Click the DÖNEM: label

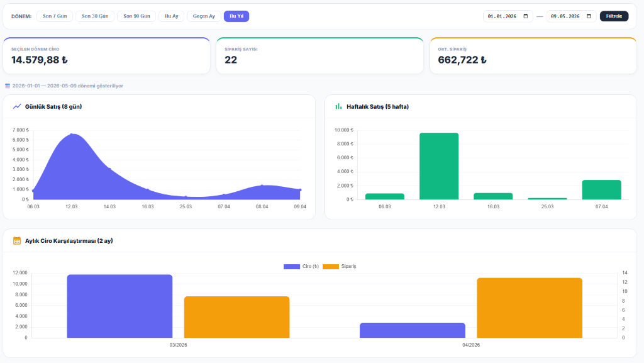[21, 16]
